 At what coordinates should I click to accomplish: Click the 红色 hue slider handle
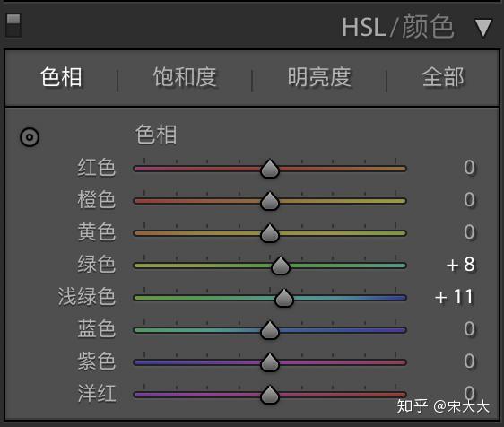click(x=270, y=169)
